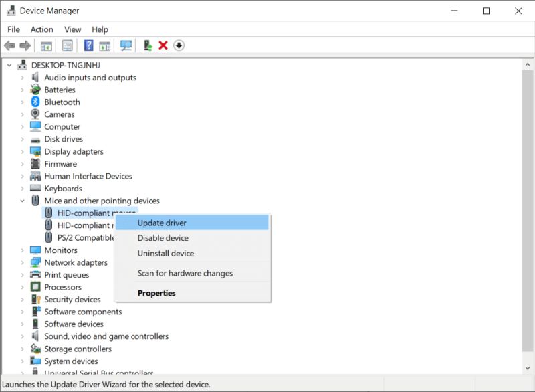Choose Update driver from the context menu
The image size is (535, 392).
point(163,223)
